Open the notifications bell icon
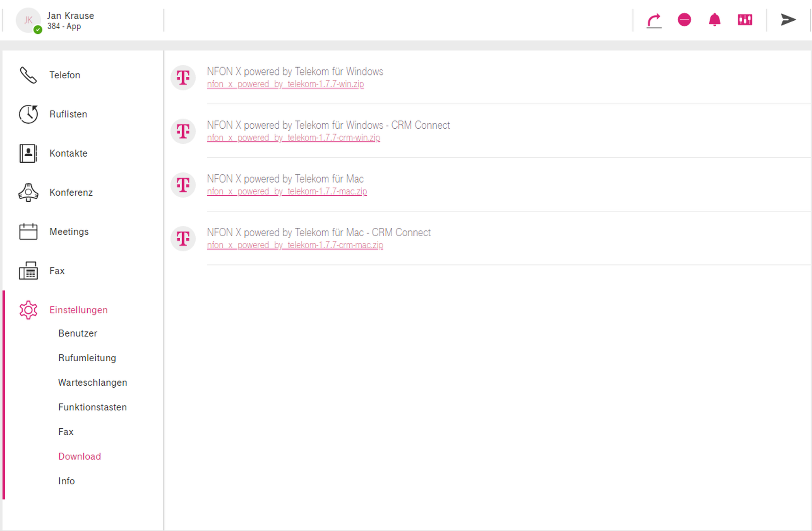This screenshot has width=812, height=531. 715,20
